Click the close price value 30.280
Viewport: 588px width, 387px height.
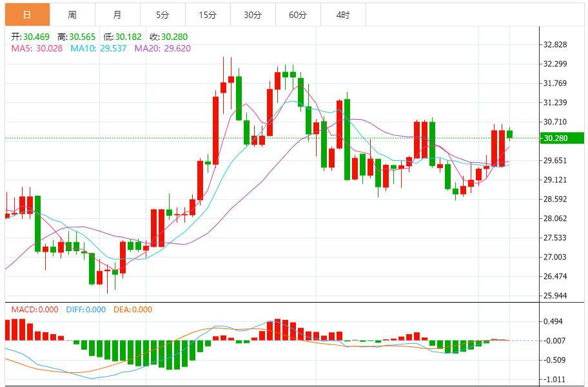[x=174, y=37]
